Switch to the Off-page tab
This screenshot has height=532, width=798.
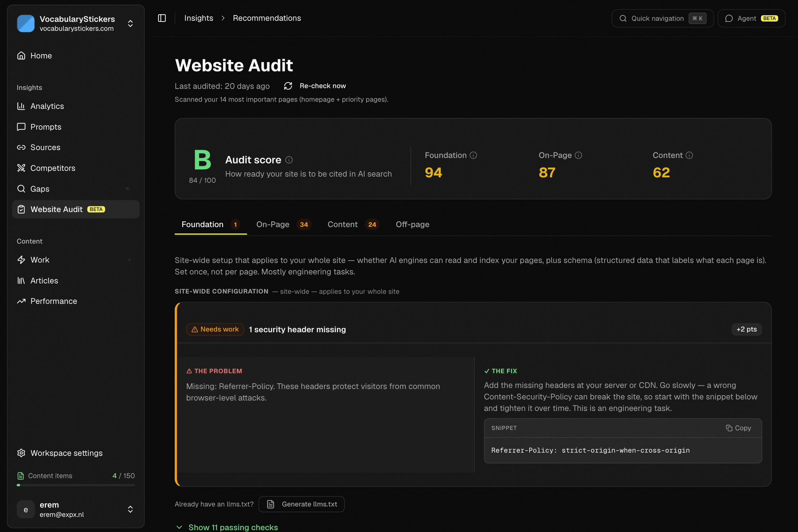click(x=412, y=224)
